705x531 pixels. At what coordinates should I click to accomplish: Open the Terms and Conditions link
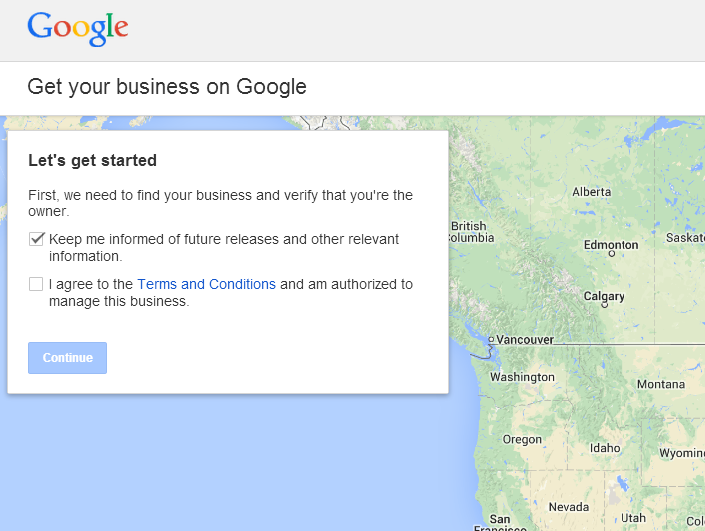click(x=206, y=284)
